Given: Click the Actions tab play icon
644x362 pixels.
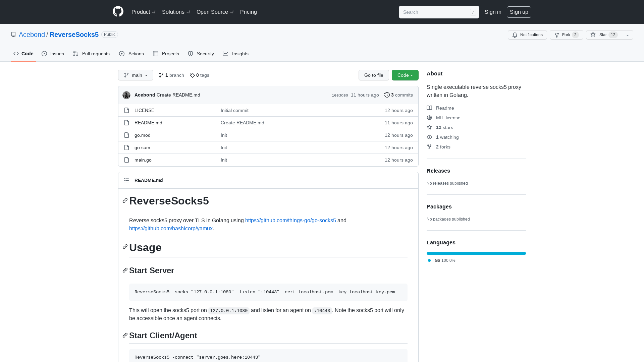Looking at the screenshot, I should pyautogui.click(x=122, y=54).
